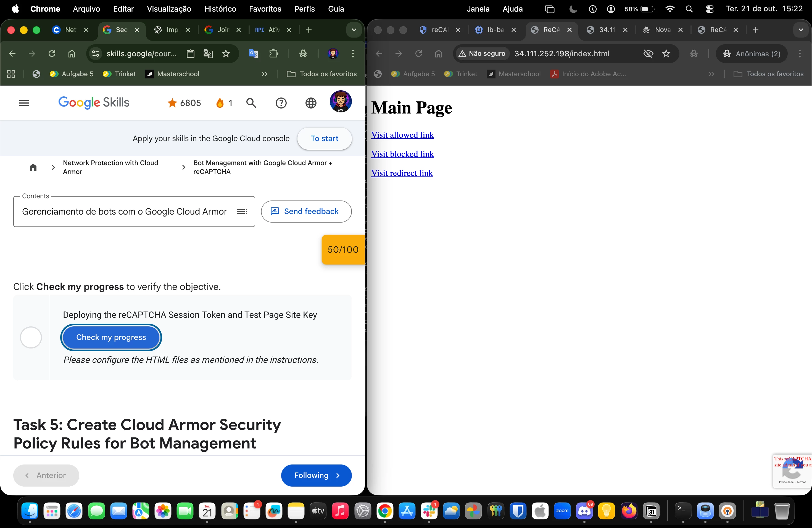The height and width of the screenshot is (528, 812).
Task: Click the globe language icon
Action: (x=310, y=103)
